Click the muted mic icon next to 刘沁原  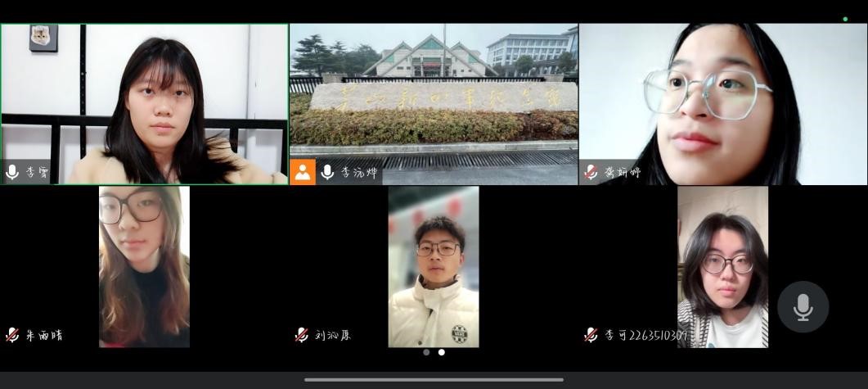(302, 334)
